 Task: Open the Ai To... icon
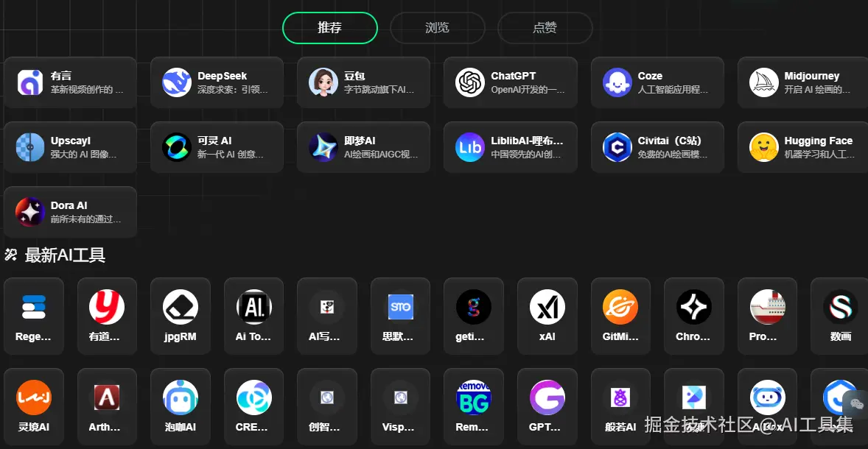point(254,307)
